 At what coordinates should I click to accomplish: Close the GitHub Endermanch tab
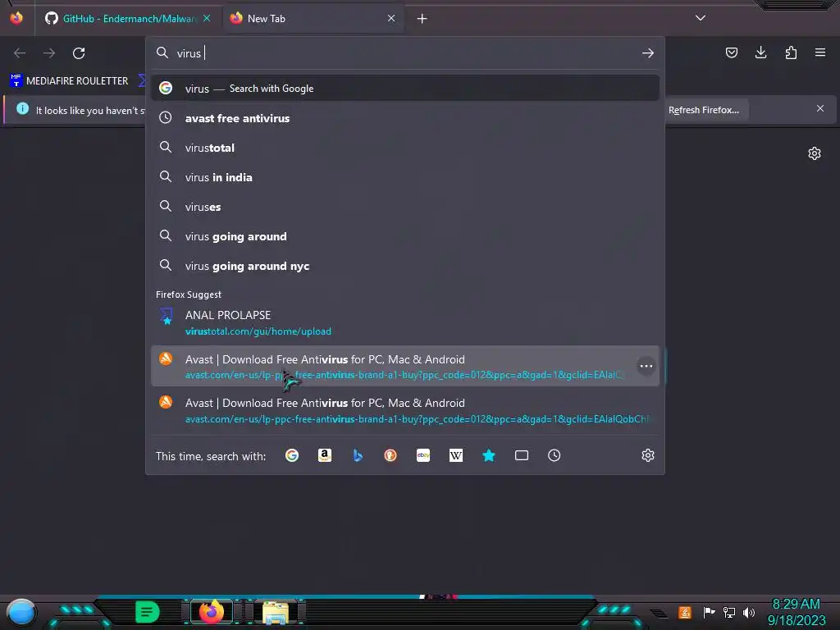pos(207,18)
